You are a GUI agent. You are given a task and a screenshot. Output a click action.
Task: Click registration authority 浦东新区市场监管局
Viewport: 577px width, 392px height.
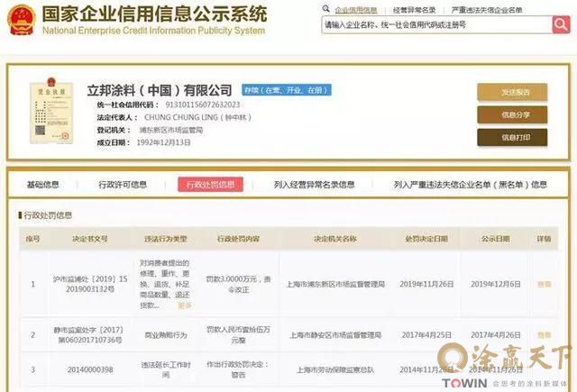(171, 130)
